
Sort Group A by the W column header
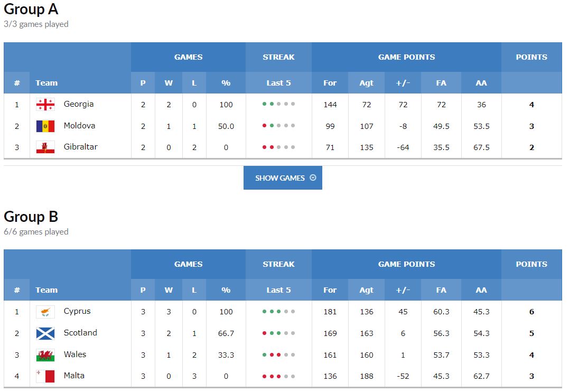(x=169, y=83)
